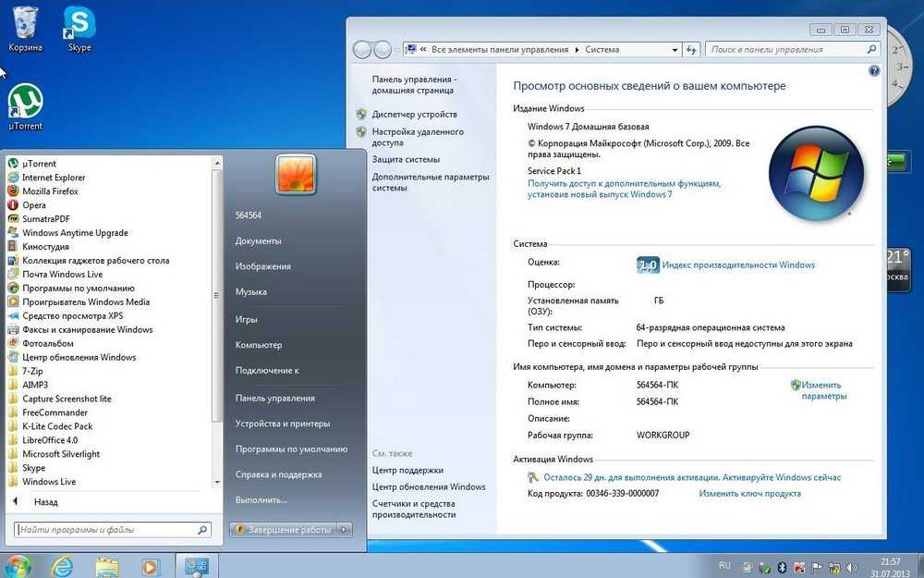Click the user account picture thumbnail

296,174
